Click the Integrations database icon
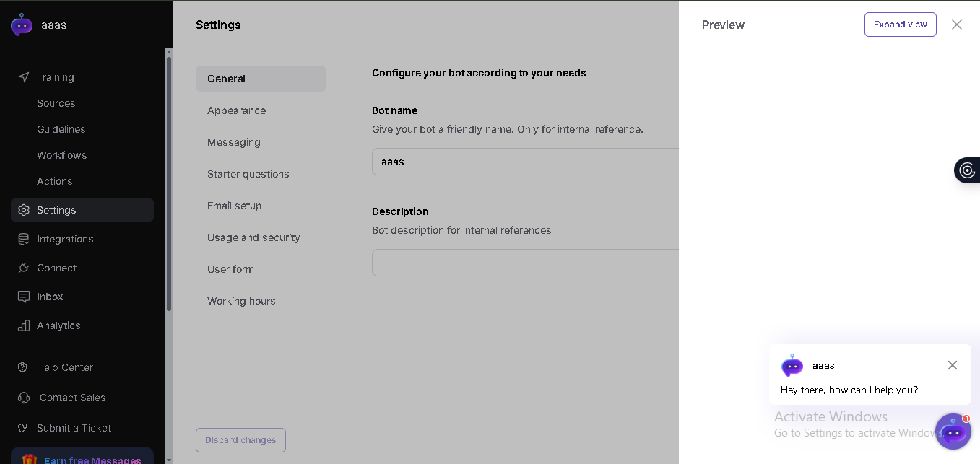This screenshot has height=464, width=980. [24, 239]
